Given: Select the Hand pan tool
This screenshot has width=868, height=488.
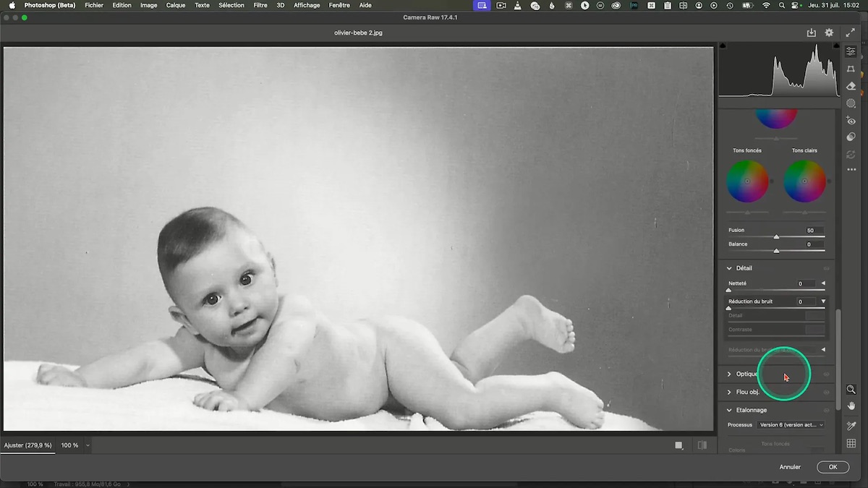Looking at the screenshot, I should pyautogui.click(x=851, y=406).
